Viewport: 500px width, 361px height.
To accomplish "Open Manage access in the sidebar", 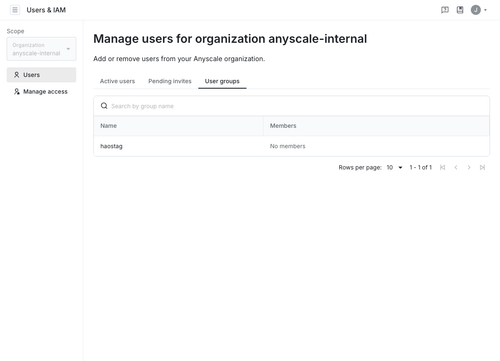I will pyautogui.click(x=41, y=91).
